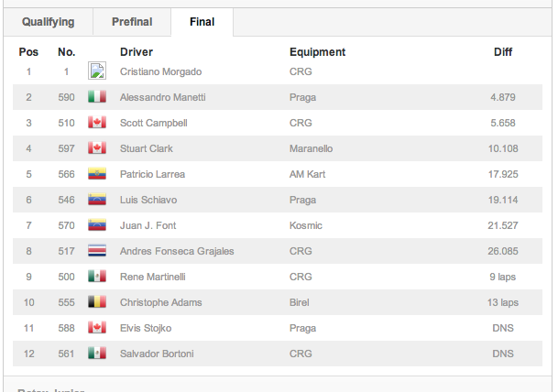Click Costa Rica flag beside Andres Fonseca Grajales
This screenshot has height=392, width=558.
96,251
